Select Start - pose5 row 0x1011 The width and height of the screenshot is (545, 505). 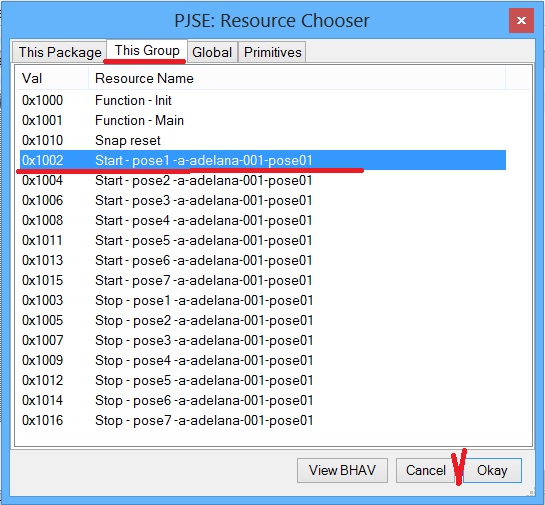point(262,240)
